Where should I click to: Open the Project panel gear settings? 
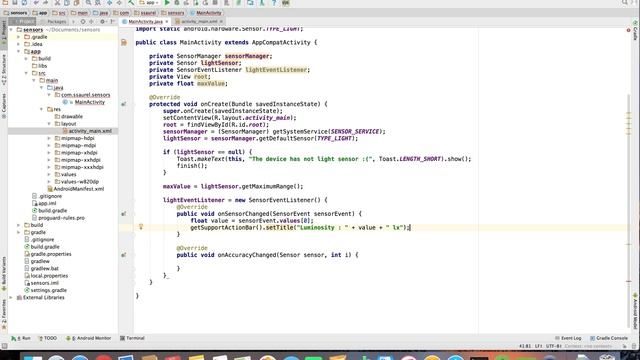tap(103, 21)
